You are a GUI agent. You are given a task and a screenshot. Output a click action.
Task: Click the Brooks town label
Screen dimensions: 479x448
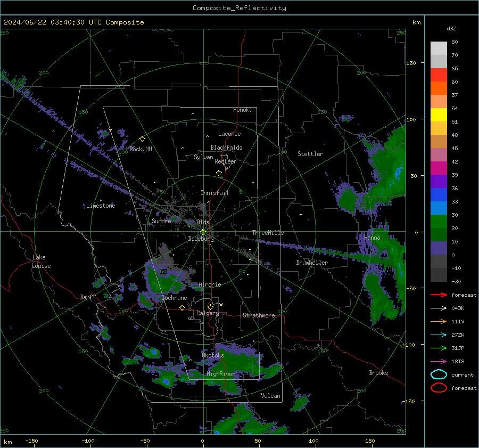[x=378, y=373]
